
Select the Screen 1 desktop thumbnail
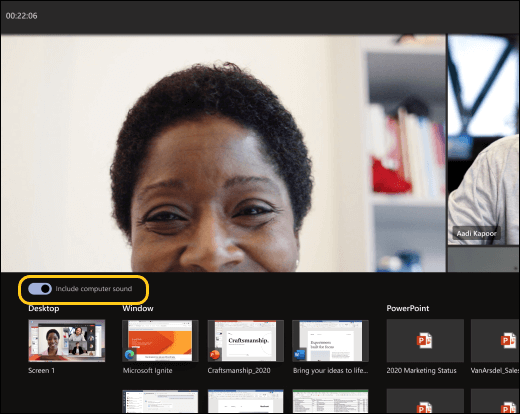pos(67,341)
